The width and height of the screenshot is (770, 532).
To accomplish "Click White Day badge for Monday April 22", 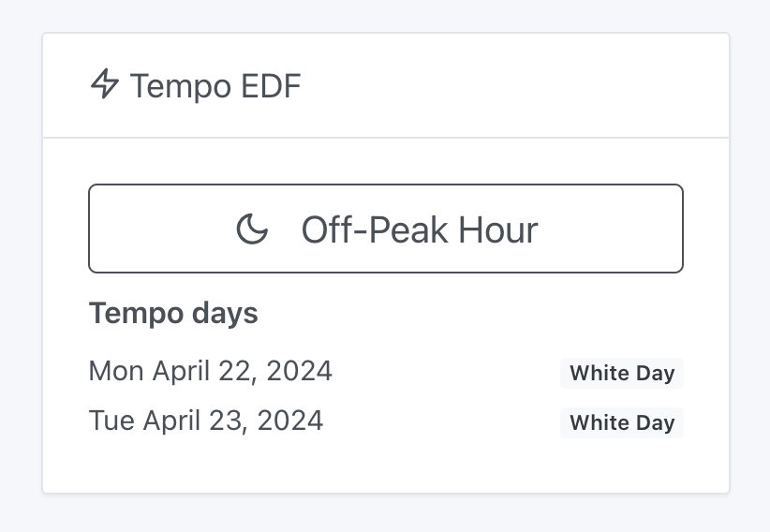I will pos(622,373).
